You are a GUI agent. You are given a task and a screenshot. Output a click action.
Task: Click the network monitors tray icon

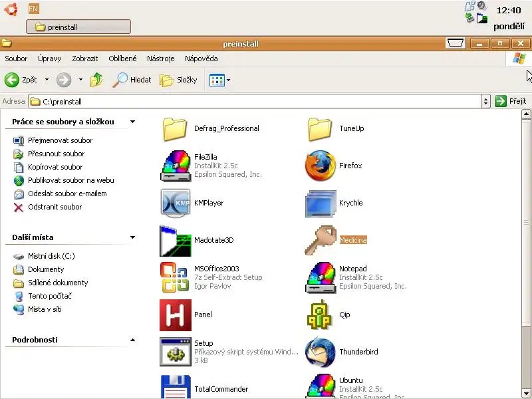point(470,5)
